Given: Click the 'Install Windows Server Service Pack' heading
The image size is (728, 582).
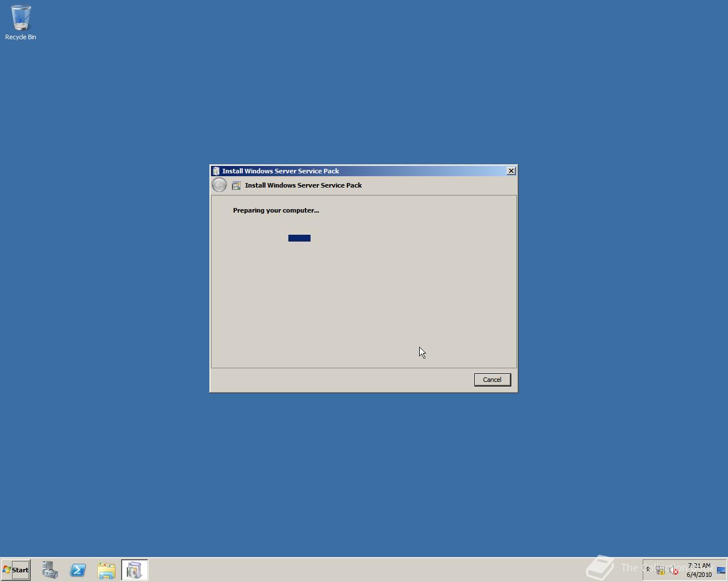Looking at the screenshot, I should 303,185.
